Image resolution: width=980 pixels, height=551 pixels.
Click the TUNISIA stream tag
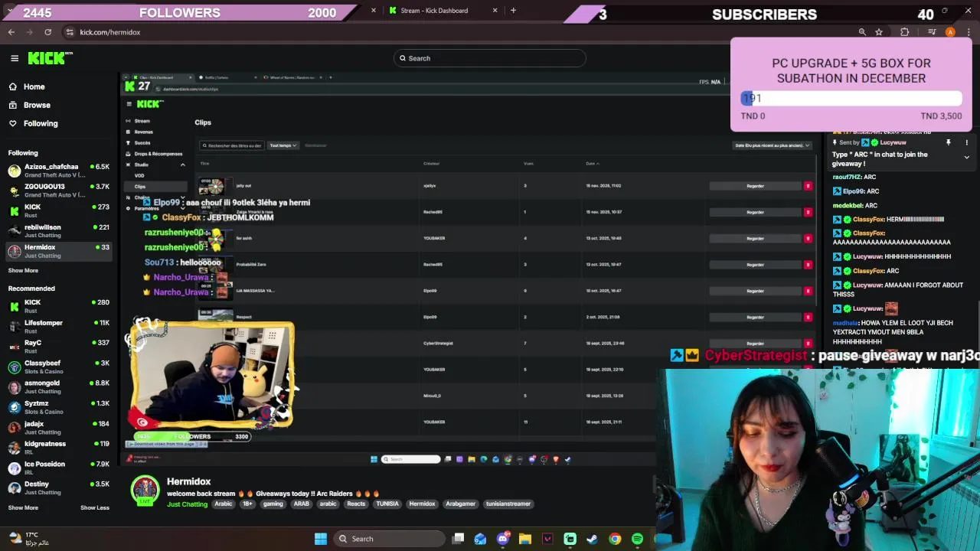tap(387, 504)
